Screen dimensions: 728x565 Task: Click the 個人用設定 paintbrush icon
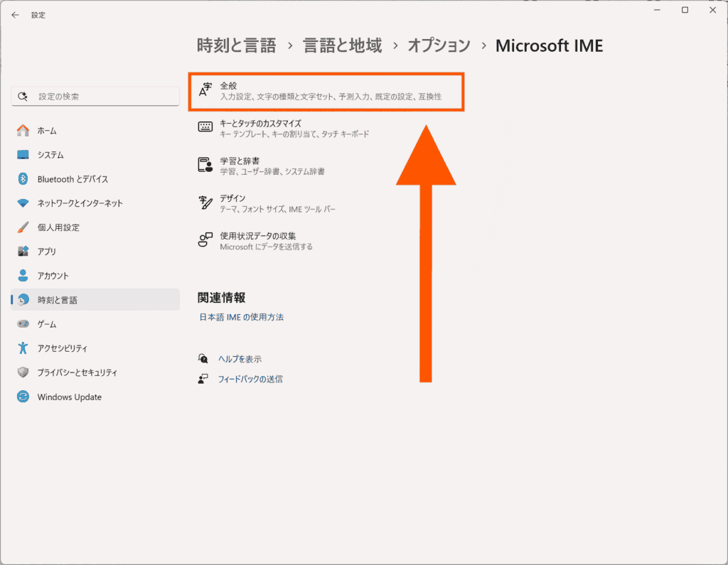coord(23,227)
